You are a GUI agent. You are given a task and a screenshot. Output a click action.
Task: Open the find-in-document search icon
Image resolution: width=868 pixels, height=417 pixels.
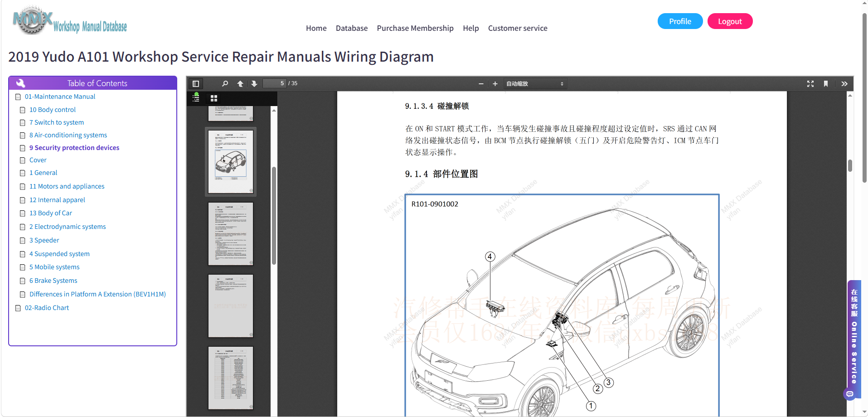225,83
